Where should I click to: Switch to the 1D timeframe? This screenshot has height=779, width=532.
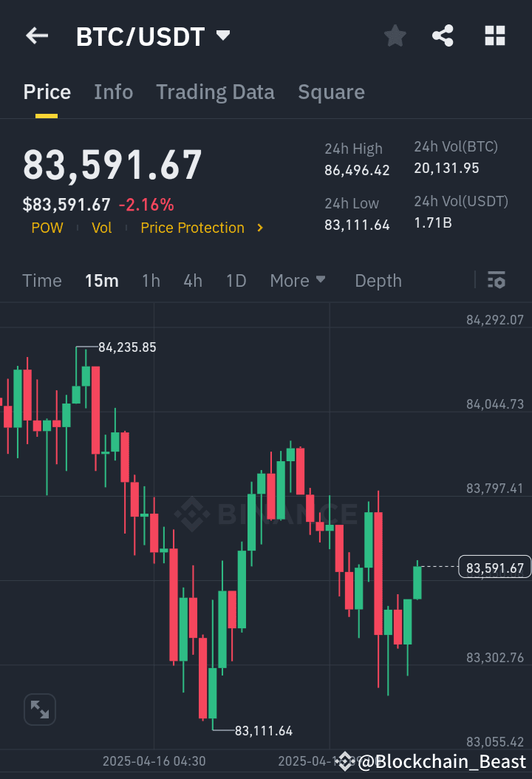tap(236, 280)
